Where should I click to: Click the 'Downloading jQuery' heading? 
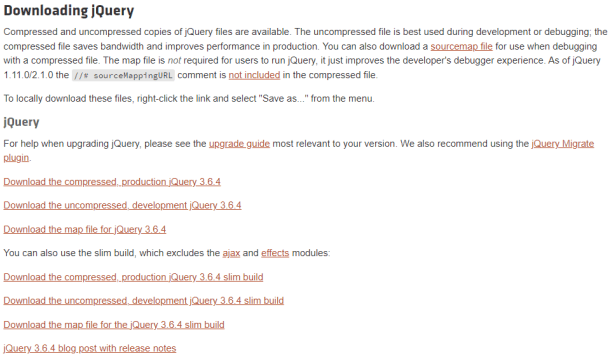(69, 11)
